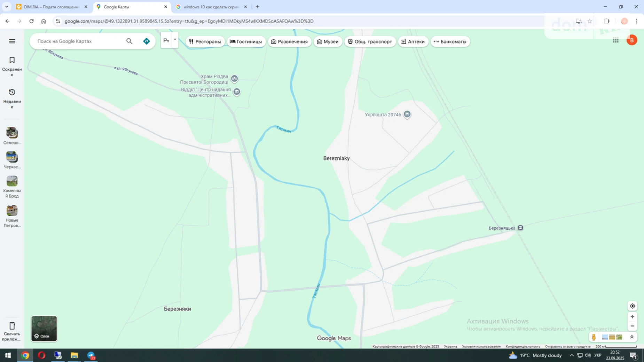Open Google apps grid launcher
This screenshot has width=644, height=362.
tap(615, 40)
